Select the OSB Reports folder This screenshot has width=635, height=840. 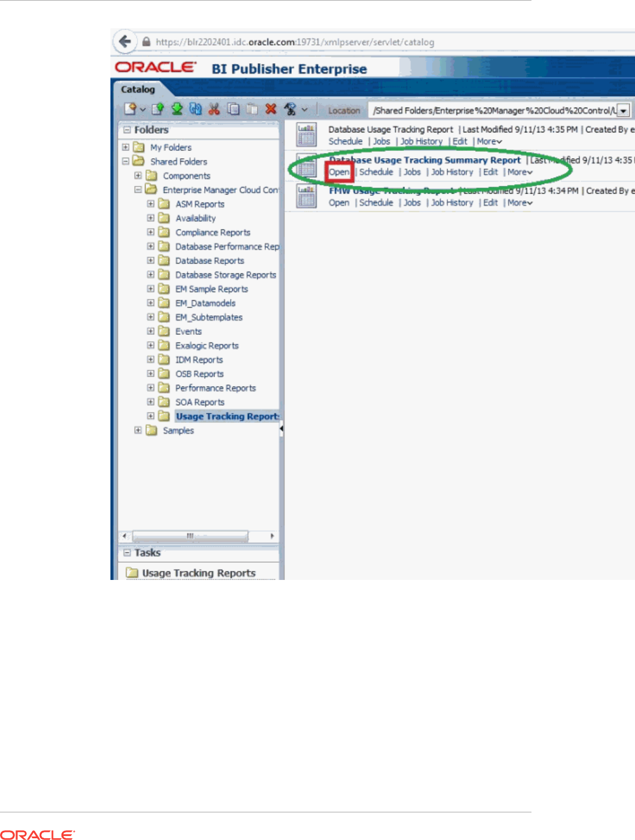[199, 374]
